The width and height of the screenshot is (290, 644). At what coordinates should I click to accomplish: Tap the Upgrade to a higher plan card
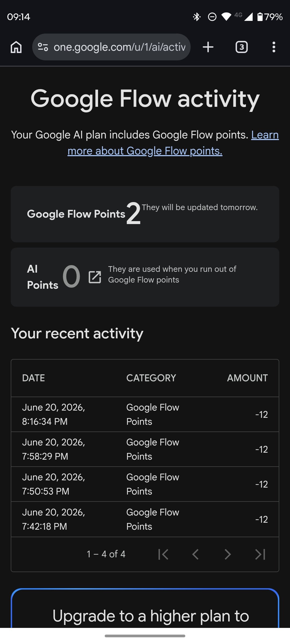coord(145,609)
